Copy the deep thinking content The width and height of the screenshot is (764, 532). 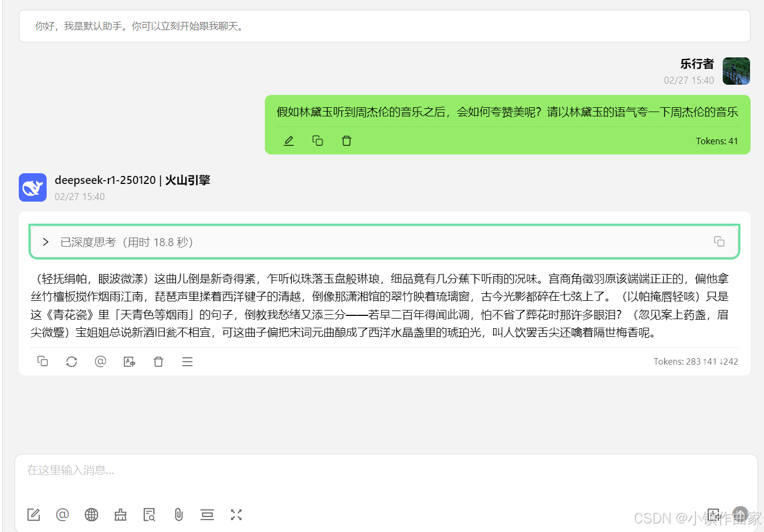[x=719, y=241]
